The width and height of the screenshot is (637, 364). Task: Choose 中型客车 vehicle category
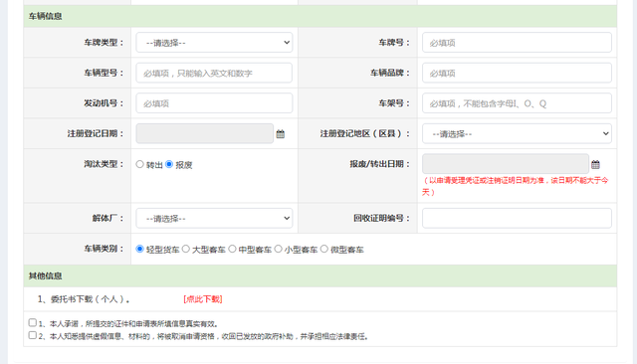click(x=232, y=249)
